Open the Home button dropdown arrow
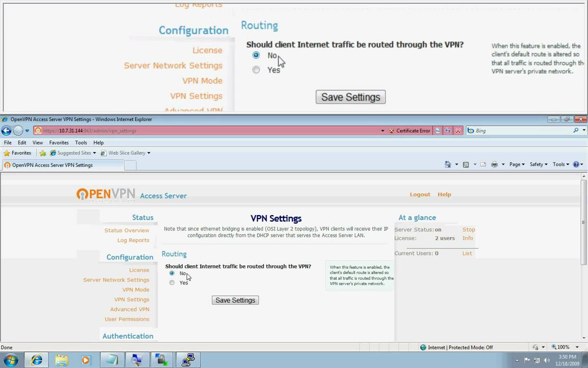 (456, 164)
